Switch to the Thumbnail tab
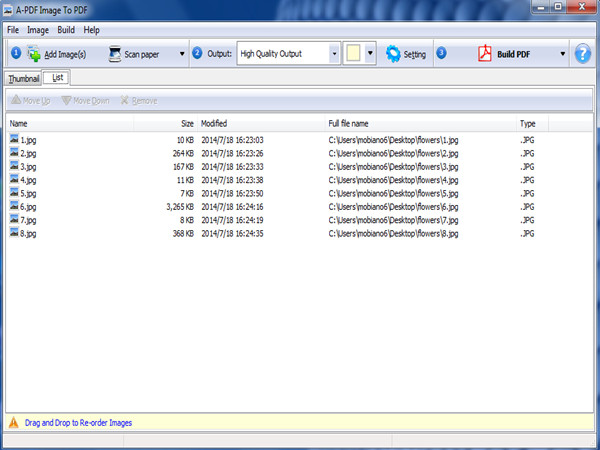 click(24, 78)
